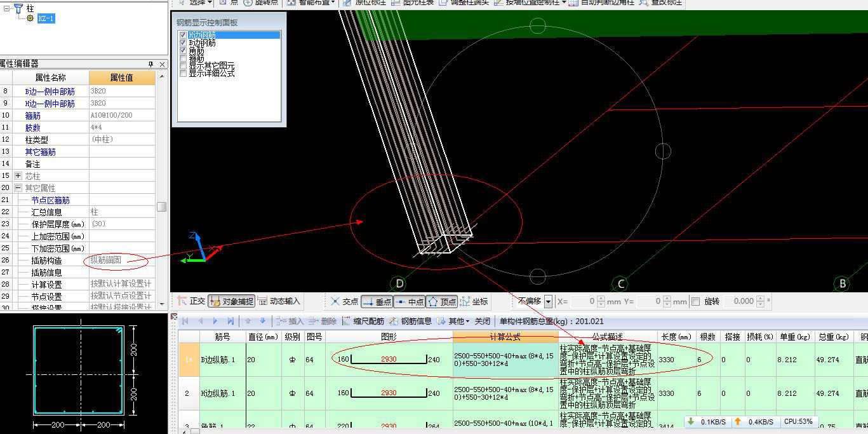This screenshot has height=434, width=868.
Task: Close the 属性编辑器 panel
Action: pyautogui.click(x=163, y=64)
